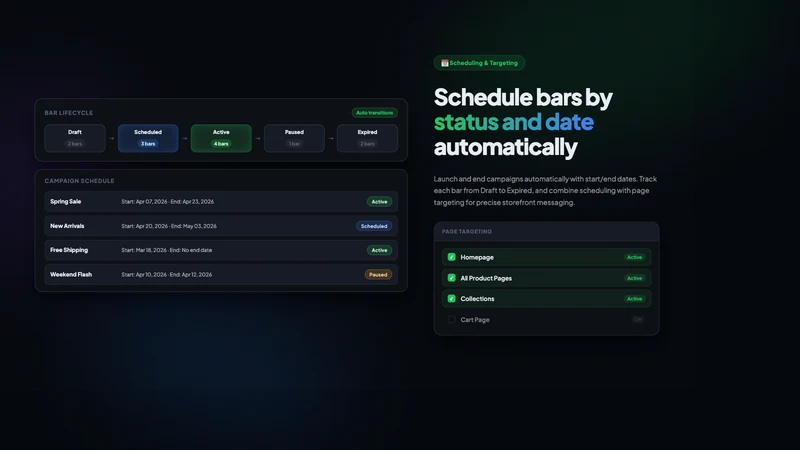Click Free Shipping dates with 'No end date'

166,250
